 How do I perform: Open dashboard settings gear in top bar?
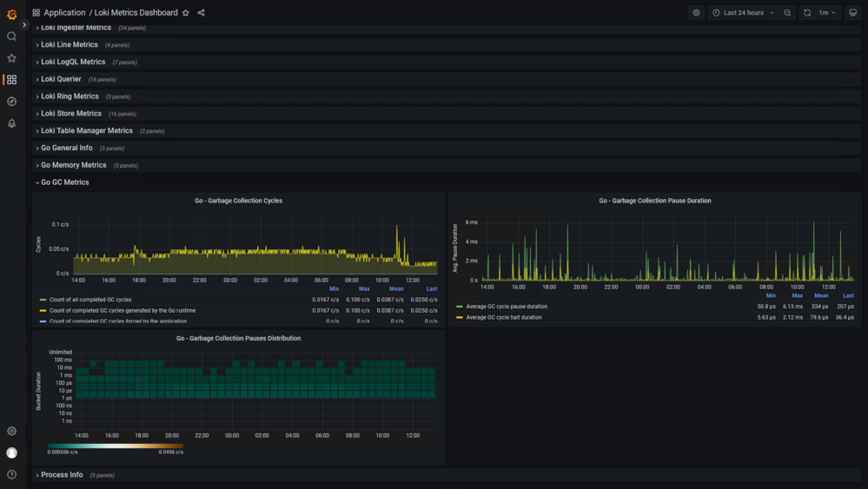[696, 13]
